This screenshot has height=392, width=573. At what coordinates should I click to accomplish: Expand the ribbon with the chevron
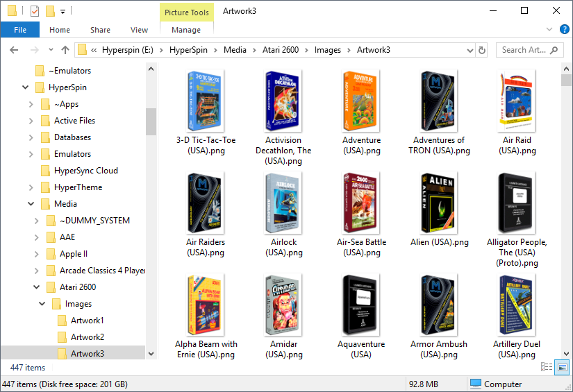(548, 30)
